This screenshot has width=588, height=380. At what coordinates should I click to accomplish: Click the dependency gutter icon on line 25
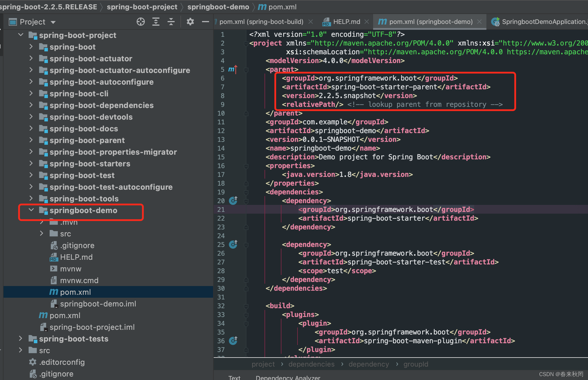233,244
